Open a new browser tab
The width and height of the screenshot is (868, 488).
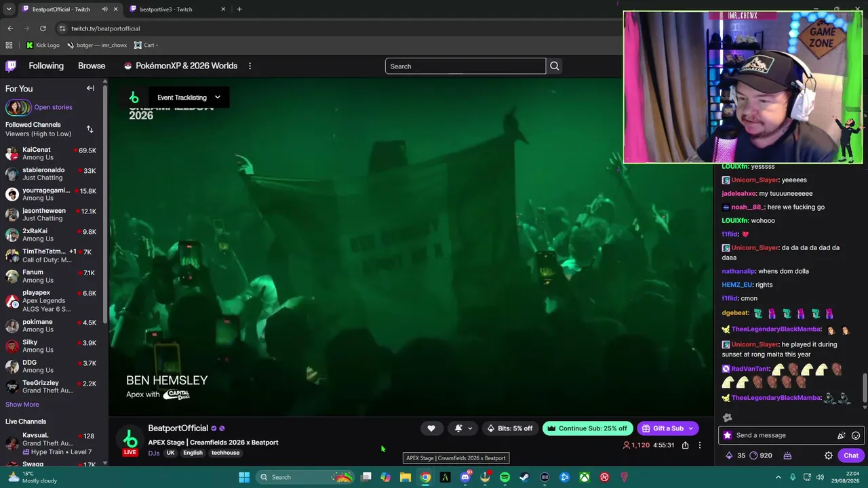tap(239, 9)
